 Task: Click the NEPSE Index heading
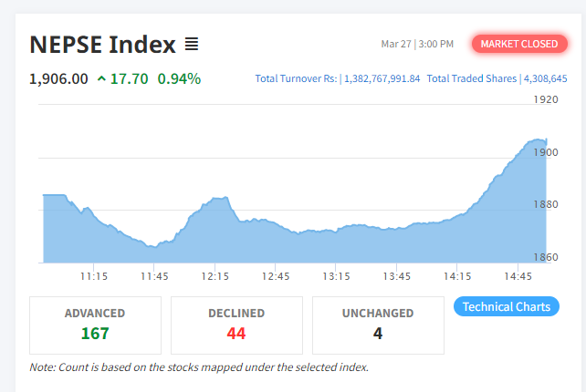[x=102, y=44]
